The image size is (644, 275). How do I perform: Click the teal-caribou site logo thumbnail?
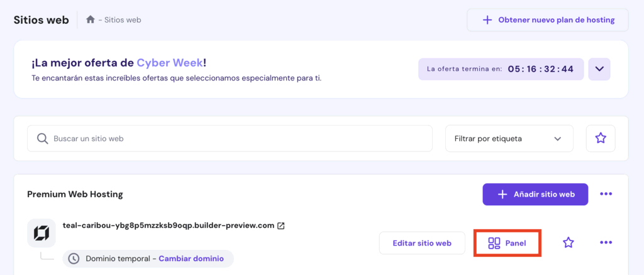tap(41, 234)
